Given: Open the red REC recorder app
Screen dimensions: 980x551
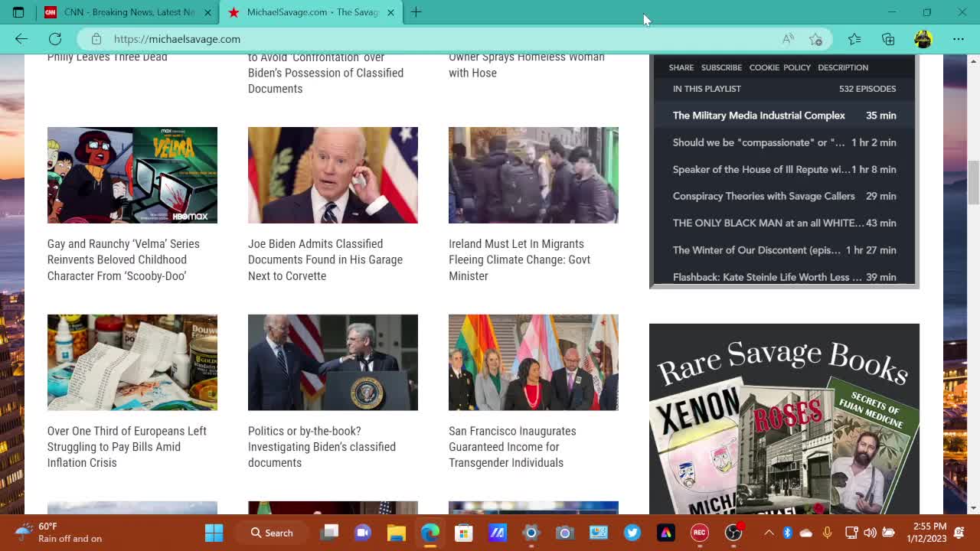Looking at the screenshot, I should 700,533.
